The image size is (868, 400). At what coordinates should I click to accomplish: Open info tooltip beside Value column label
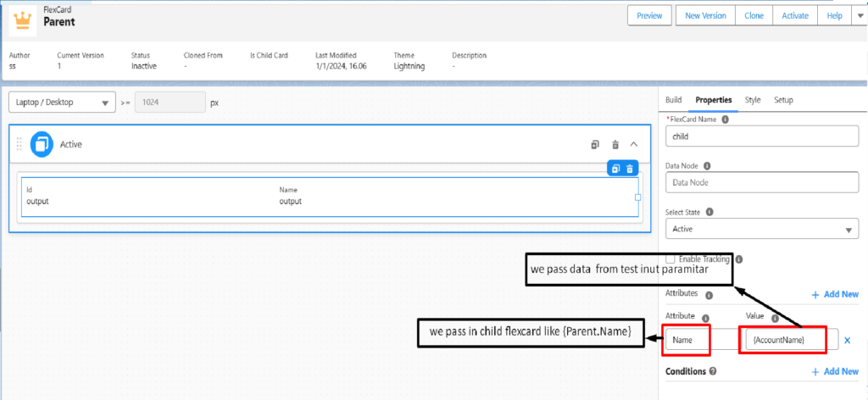click(775, 318)
